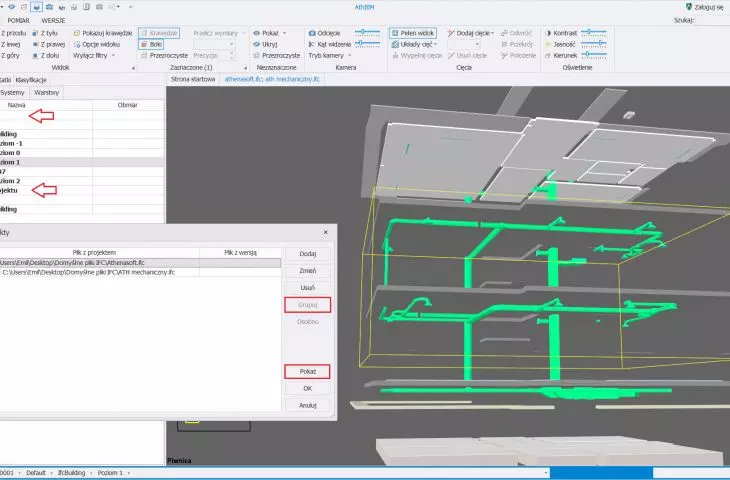Adjust the Kierunek slider

coord(593,54)
